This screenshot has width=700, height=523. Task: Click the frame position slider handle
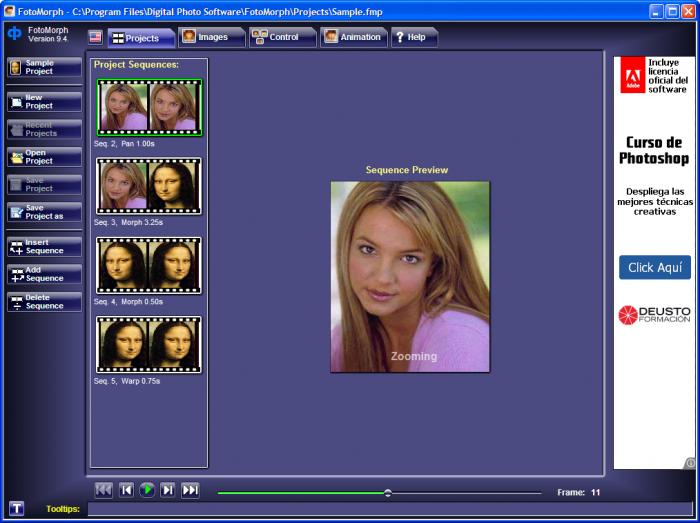point(388,492)
